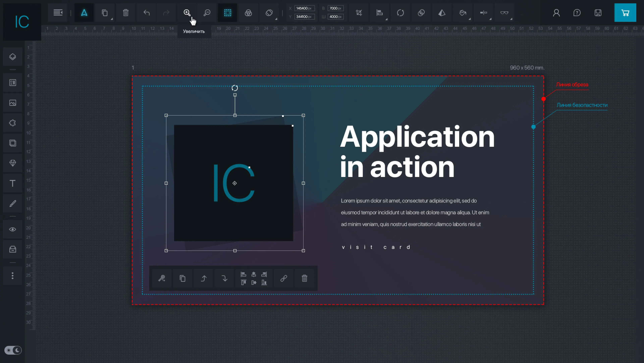The height and width of the screenshot is (363, 644).
Task: Click the copy icon in top toolbar
Action: [x=105, y=13]
